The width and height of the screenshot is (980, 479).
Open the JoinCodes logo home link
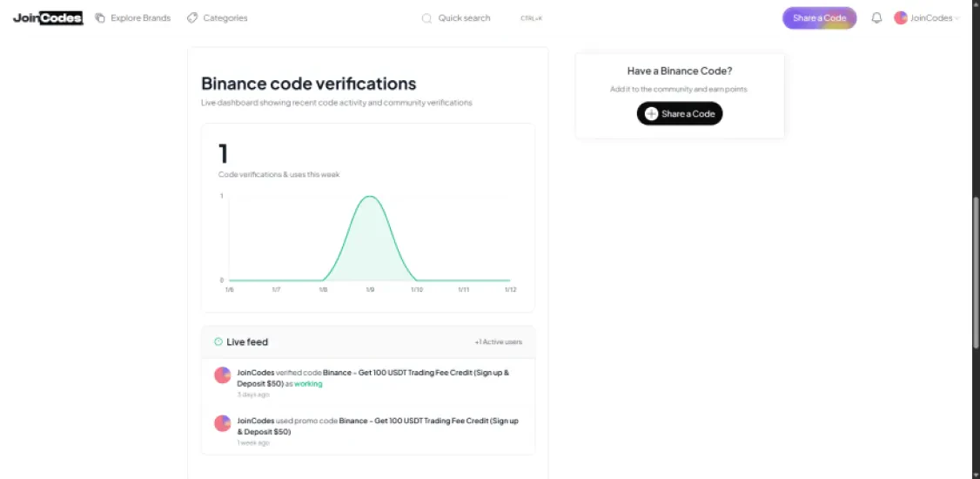click(48, 18)
